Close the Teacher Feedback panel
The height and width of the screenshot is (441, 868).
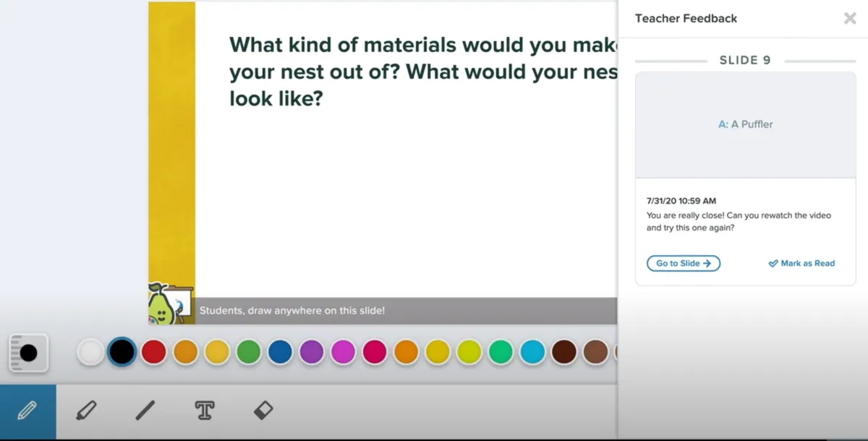(850, 19)
